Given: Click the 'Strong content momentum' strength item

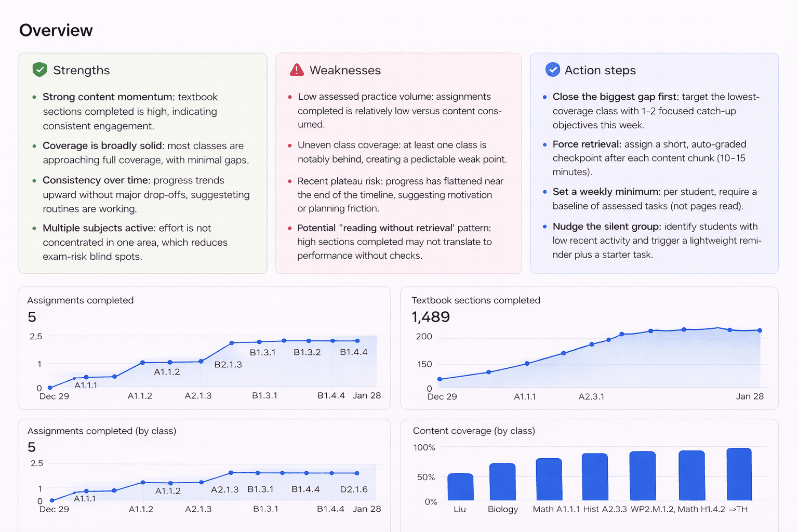Looking at the screenshot, I should coord(108,97).
